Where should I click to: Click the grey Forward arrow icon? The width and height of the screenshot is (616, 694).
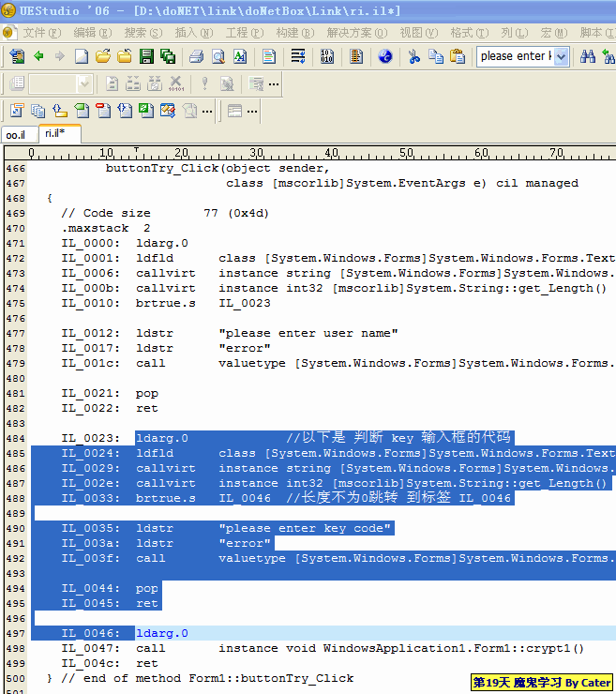tap(60, 56)
